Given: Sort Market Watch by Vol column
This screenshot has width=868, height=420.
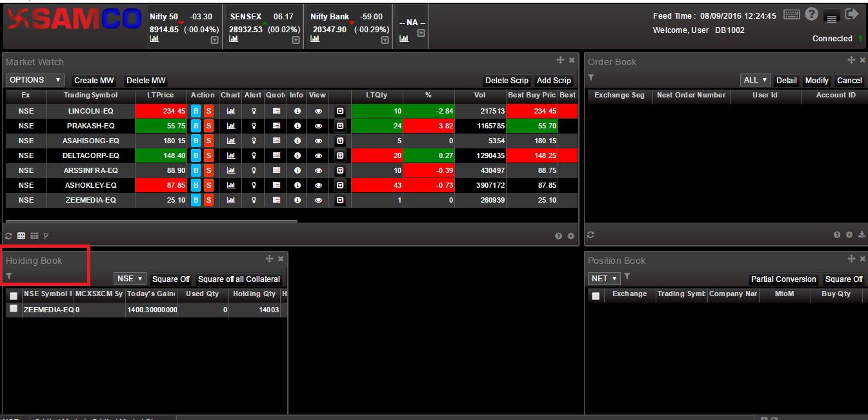Looking at the screenshot, I should click(479, 95).
